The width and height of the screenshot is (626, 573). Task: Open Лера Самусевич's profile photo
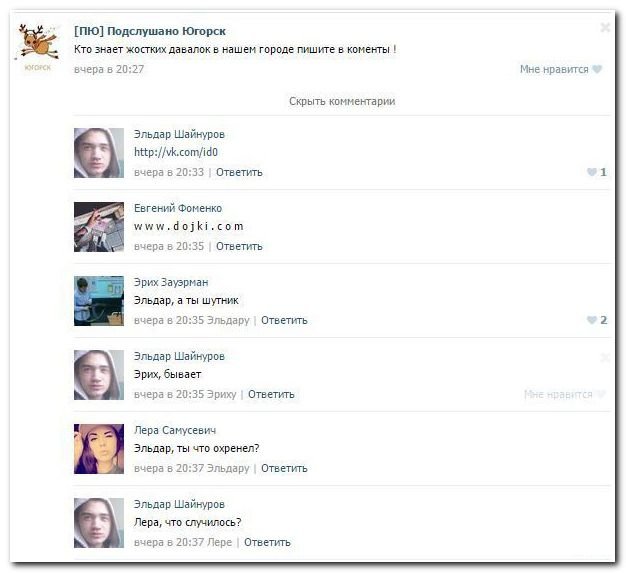99,449
